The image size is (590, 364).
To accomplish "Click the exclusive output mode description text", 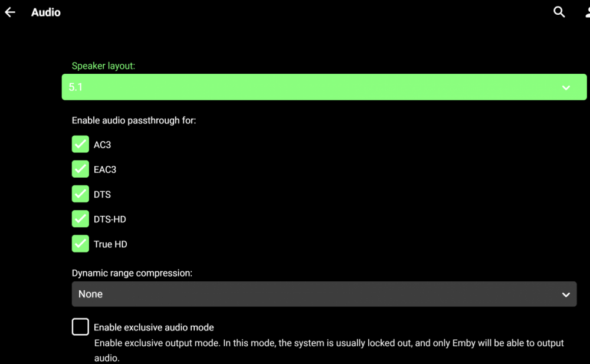I will click(x=328, y=343).
